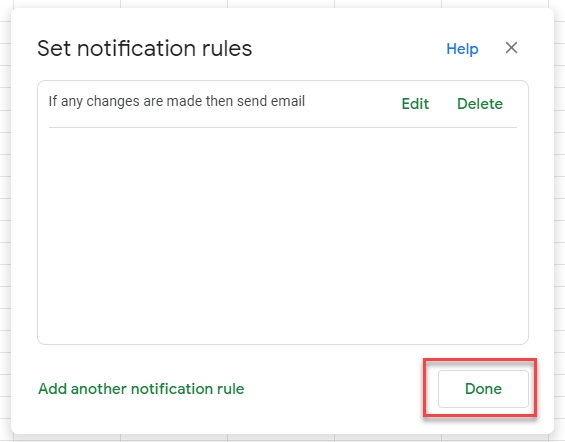This screenshot has width=565, height=442.
Task: Add another notification rule
Action: (x=141, y=389)
